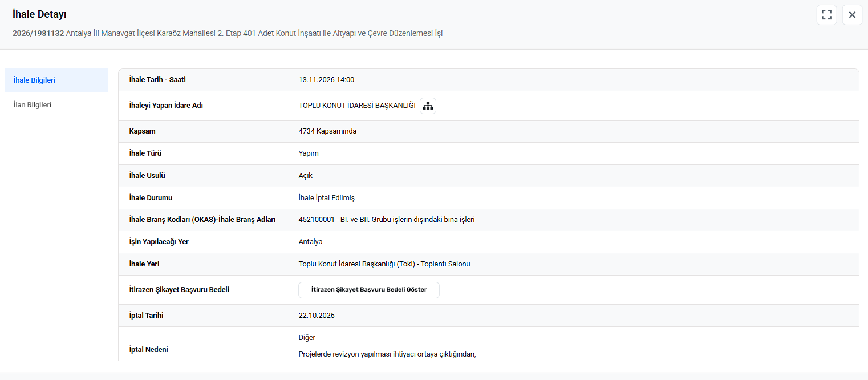The image size is (868, 380).
Task: Click the İhale Branş Kodları (OKAS) label
Action: (202, 220)
